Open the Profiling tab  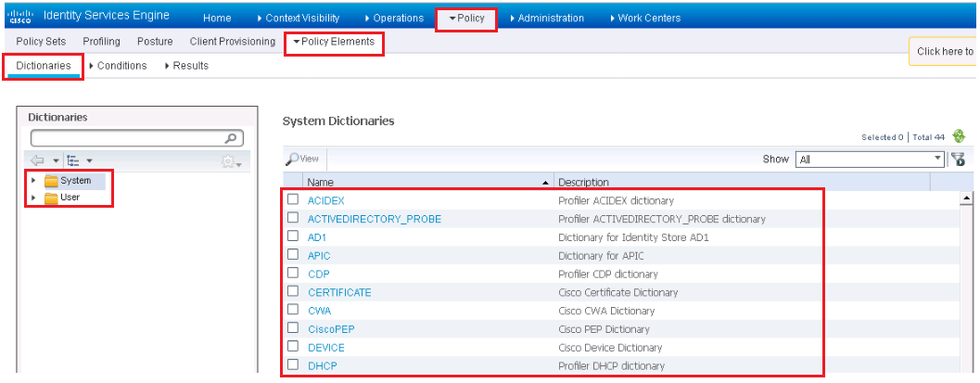click(101, 42)
